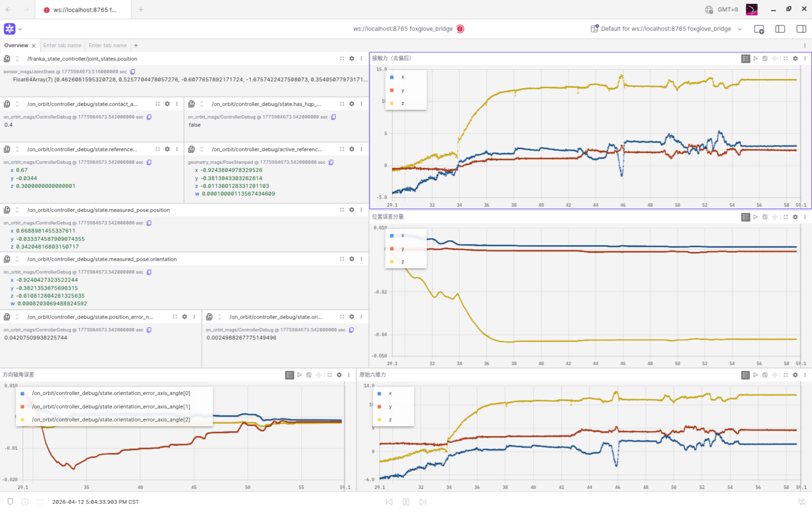Toggle the right sidebar

[x=801, y=29]
